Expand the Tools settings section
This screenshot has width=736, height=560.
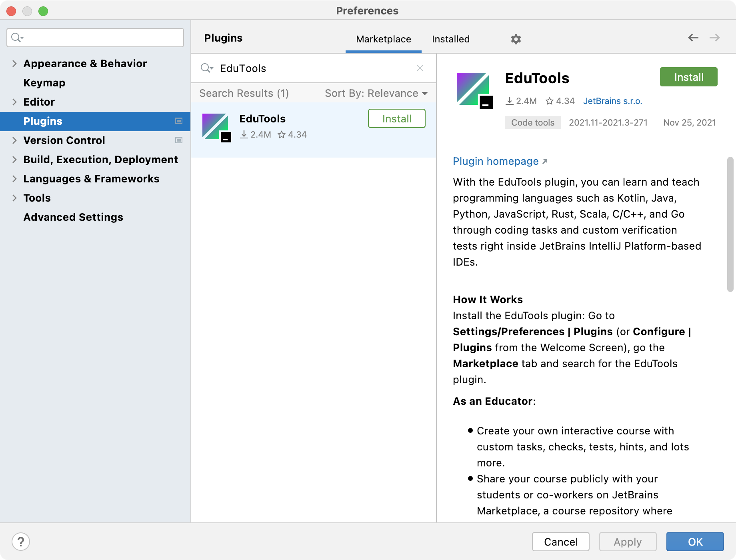point(14,198)
